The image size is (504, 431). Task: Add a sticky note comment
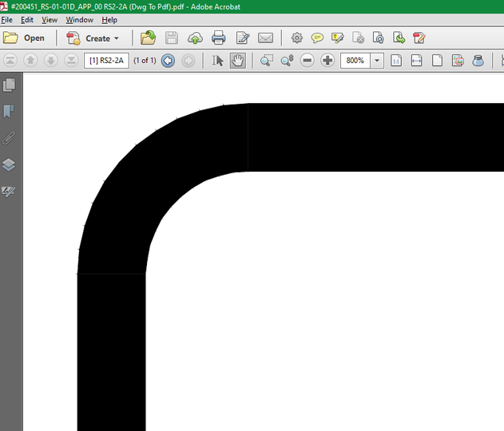click(317, 38)
